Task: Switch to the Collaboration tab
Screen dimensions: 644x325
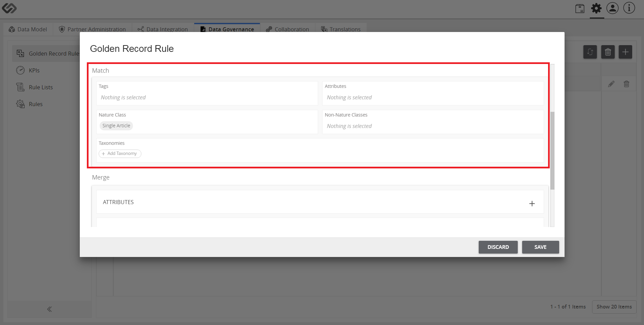Action: click(287, 29)
